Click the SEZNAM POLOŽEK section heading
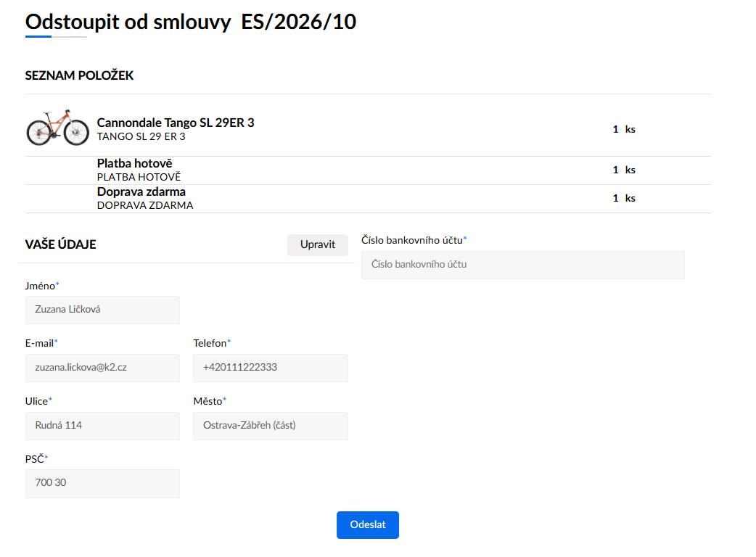Viewport: 756px width, 557px height. 79,75
